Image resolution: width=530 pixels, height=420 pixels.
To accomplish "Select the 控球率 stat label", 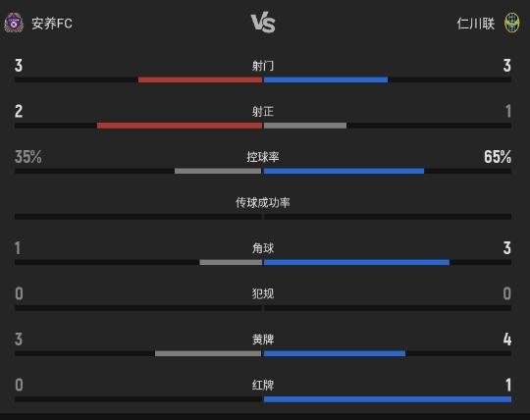I will click(x=263, y=157).
